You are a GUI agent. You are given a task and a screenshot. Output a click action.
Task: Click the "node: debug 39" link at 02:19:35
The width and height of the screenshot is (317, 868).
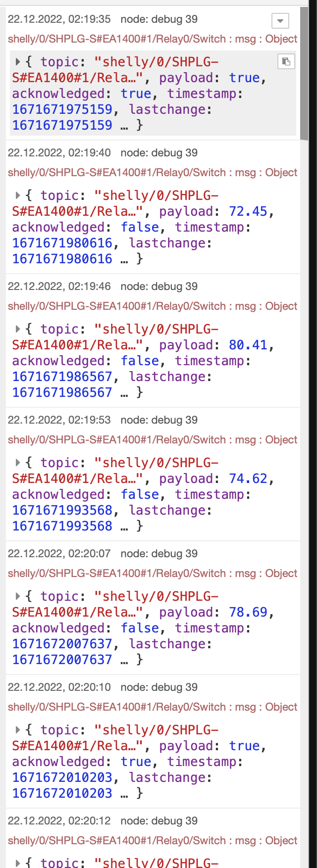[159, 19]
